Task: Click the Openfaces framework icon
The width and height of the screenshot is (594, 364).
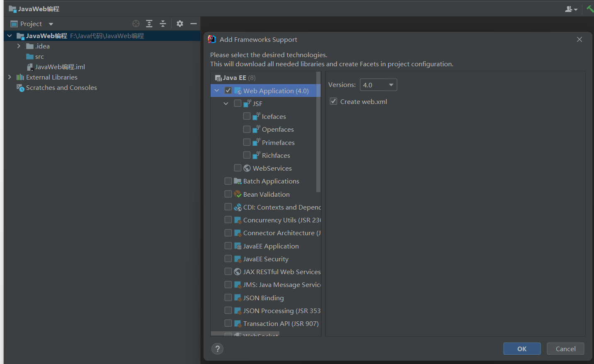Action: 256,129
